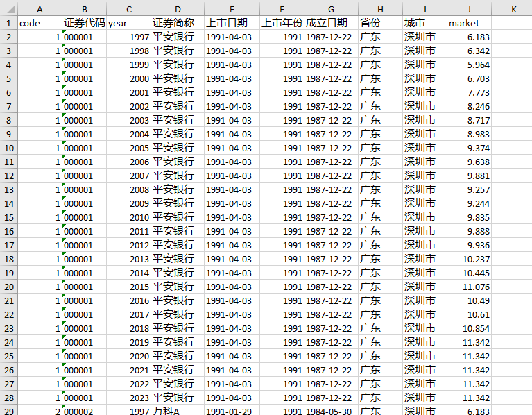
Task: Click founding date cell in row 22
Action: pyautogui.click(x=331, y=314)
